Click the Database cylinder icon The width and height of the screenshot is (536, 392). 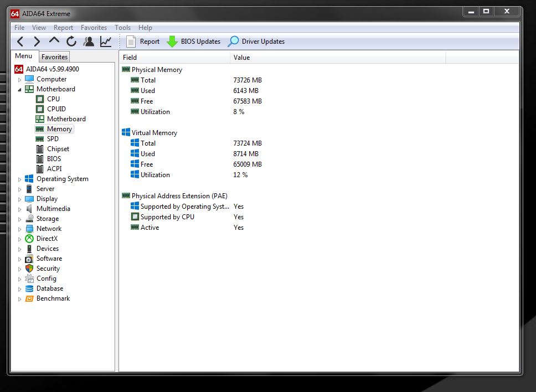tap(29, 288)
